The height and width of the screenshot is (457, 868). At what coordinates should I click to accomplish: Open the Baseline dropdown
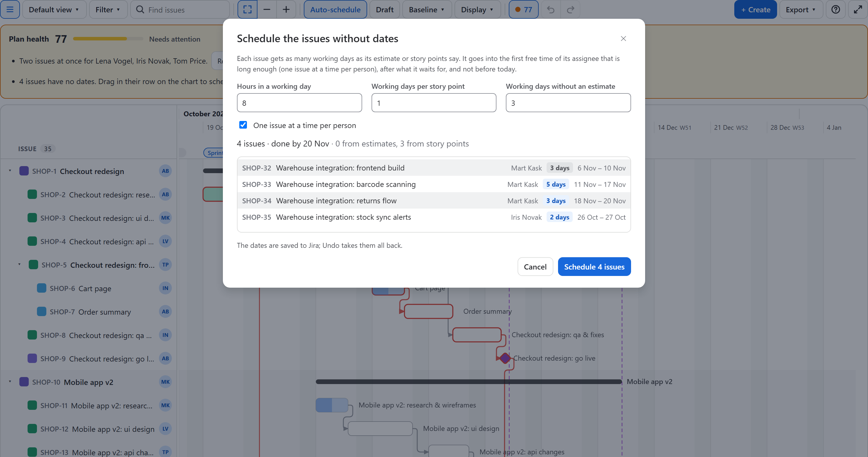[427, 9]
